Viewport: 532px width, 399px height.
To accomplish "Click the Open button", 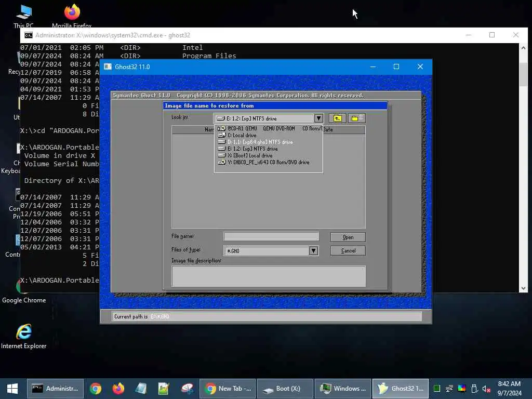I will (x=348, y=237).
